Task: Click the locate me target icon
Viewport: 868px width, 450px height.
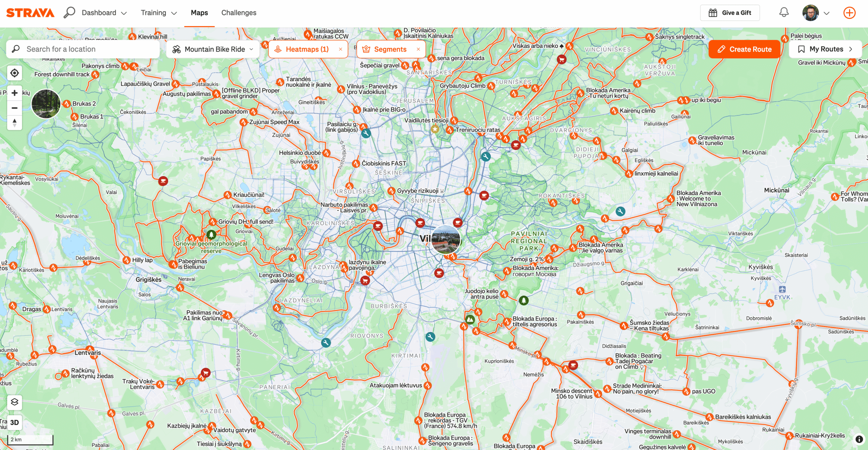Action: click(x=15, y=73)
